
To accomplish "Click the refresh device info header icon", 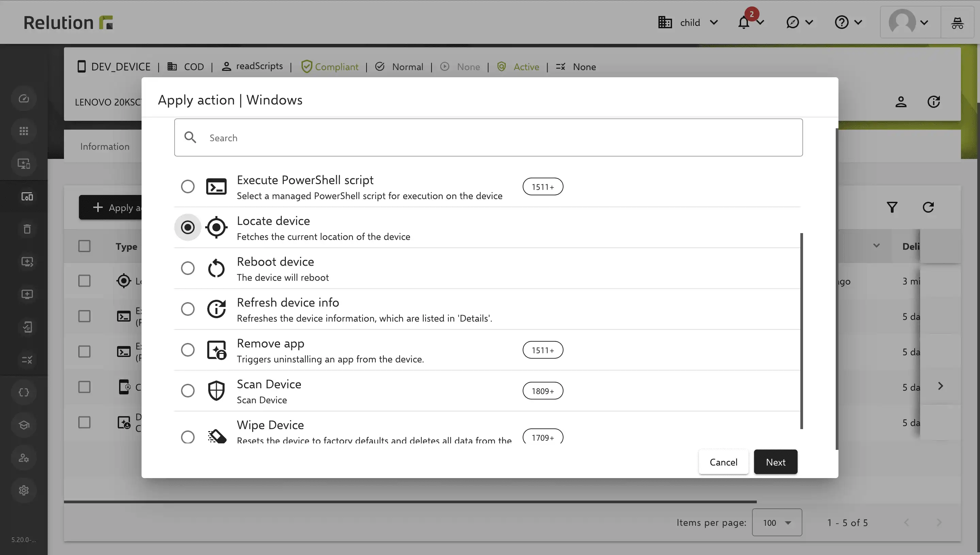I will click(x=933, y=102).
